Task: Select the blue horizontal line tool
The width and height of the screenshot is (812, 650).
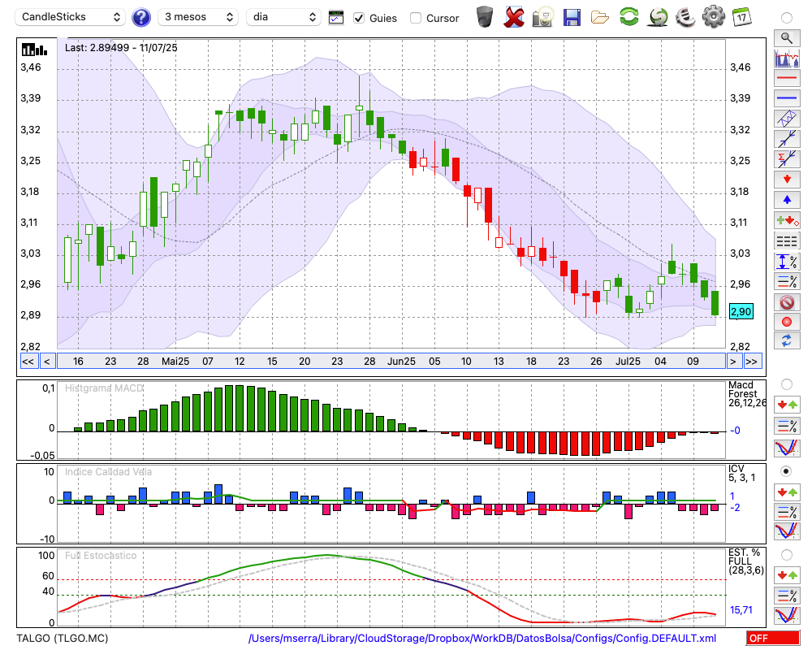Action: [787, 98]
